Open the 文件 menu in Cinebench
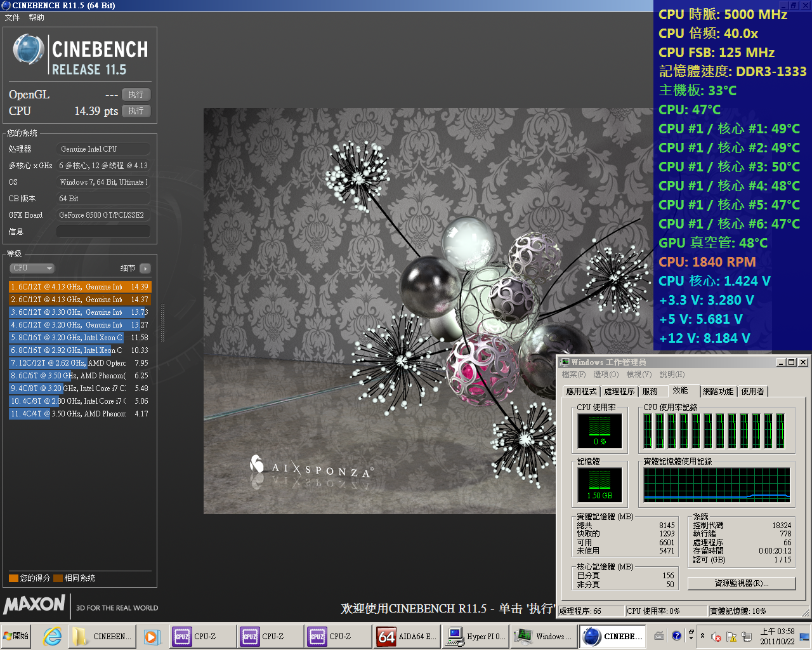Viewport: 812px width, 650px height. [x=12, y=18]
